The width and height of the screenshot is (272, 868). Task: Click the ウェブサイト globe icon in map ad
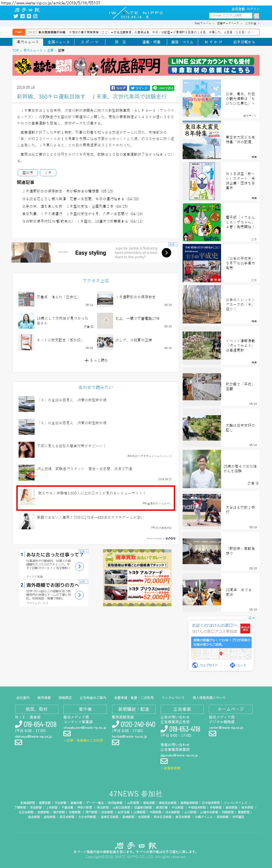(195, 665)
